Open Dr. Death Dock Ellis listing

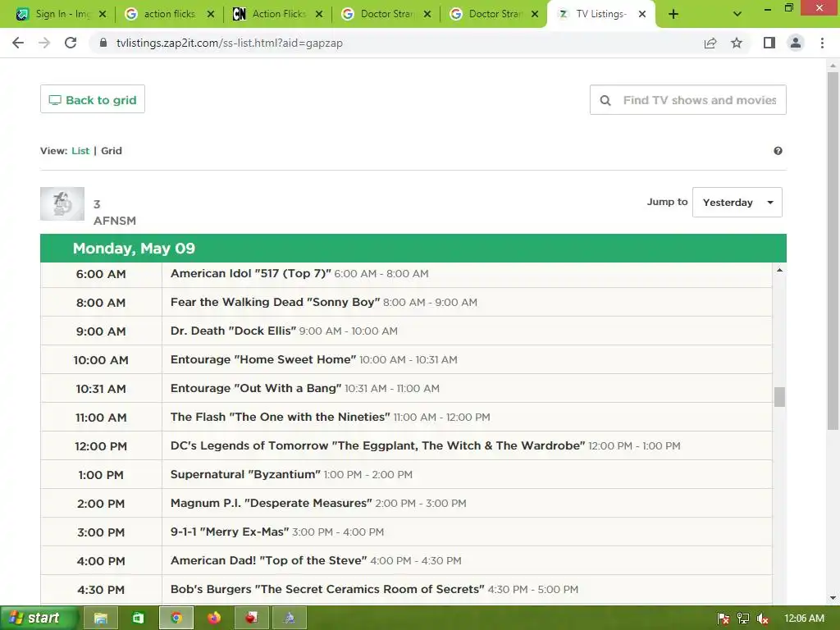coord(233,331)
